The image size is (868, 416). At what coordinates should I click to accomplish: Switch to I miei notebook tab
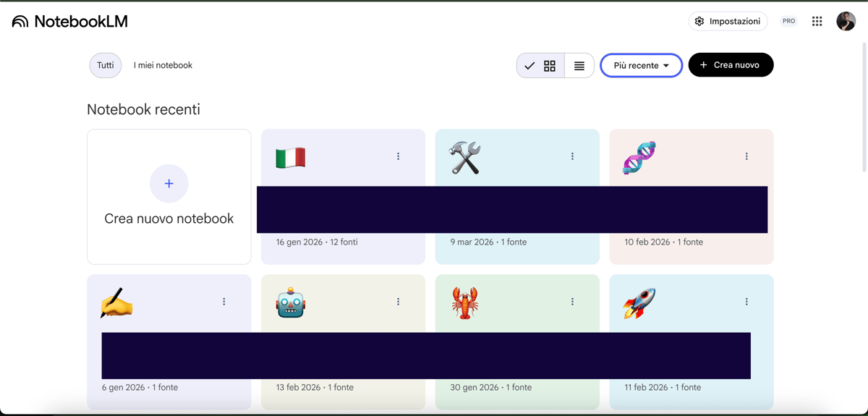[x=163, y=65]
